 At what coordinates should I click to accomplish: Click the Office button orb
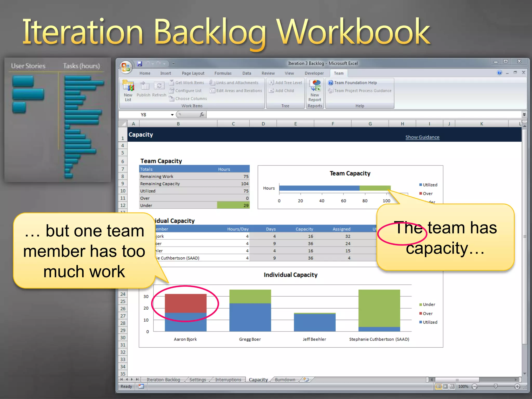click(x=126, y=67)
